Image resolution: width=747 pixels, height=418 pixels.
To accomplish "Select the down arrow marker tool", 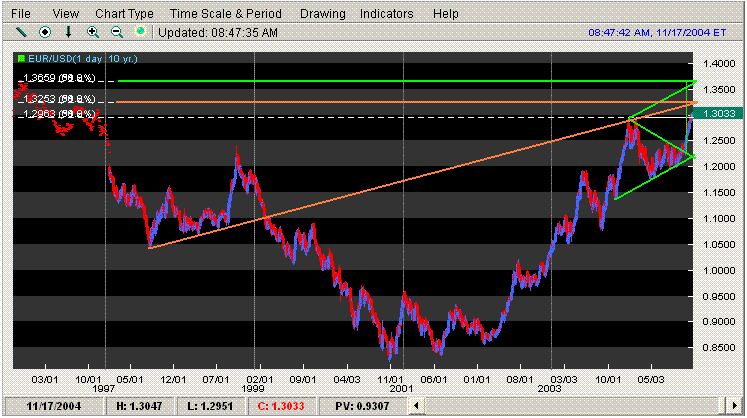I will point(69,32).
